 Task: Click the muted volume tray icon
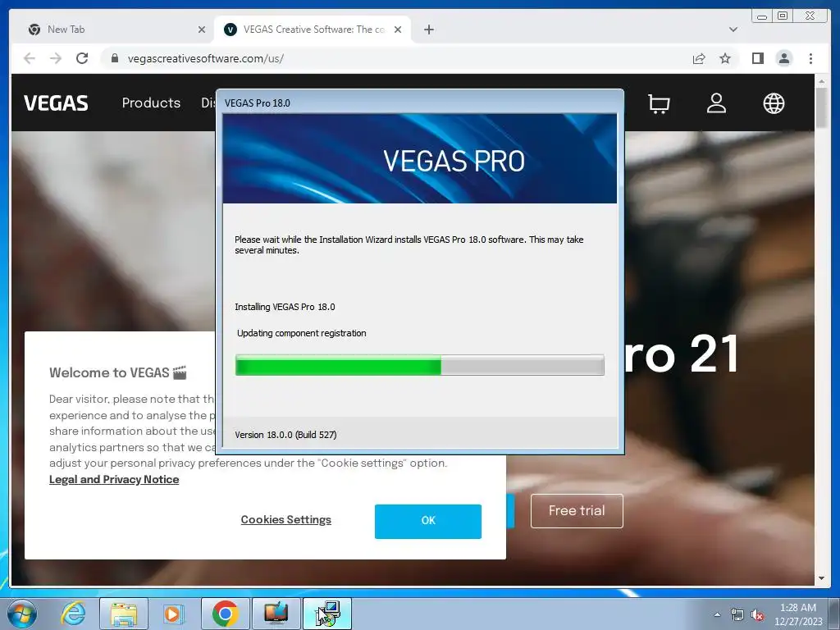pos(757,615)
